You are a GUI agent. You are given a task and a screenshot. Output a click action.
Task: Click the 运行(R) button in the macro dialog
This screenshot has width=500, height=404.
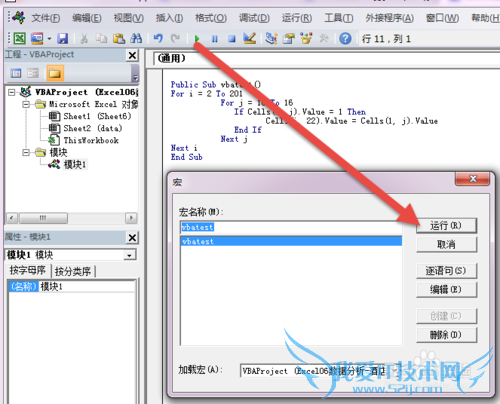(446, 226)
